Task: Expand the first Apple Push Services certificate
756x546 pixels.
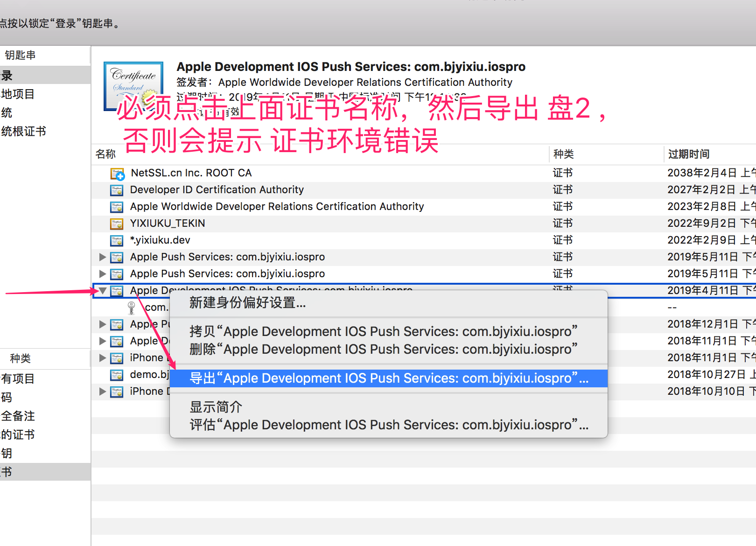Action: click(x=103, y=257)
